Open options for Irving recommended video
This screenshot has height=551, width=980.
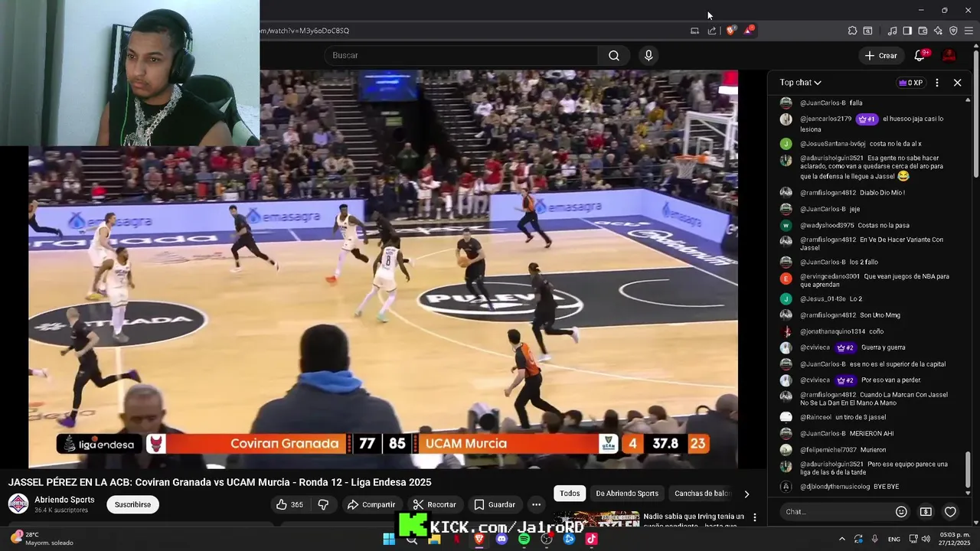(x=755, y=518)
